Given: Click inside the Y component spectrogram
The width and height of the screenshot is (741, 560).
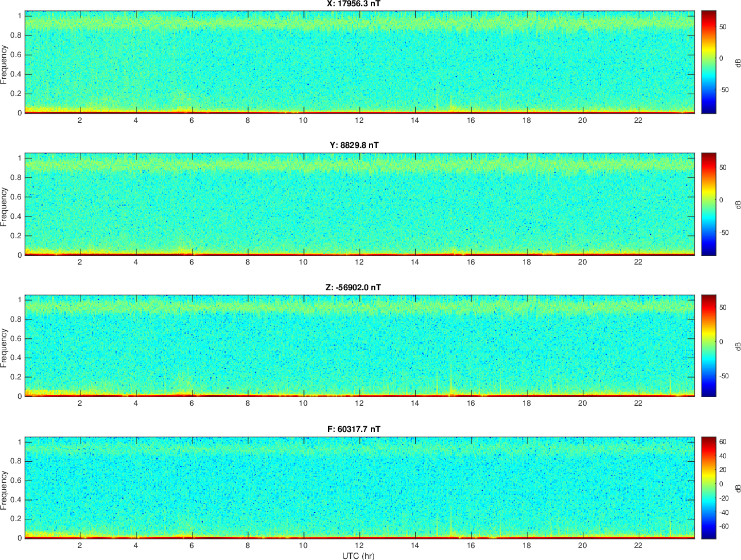Looking at the screenshot, I should click(x=360, y=204).
